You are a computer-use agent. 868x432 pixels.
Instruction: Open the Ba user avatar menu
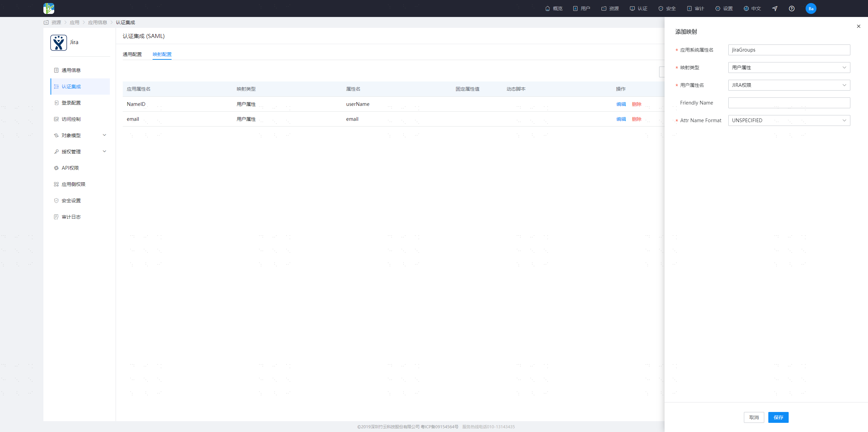click(x=811, y=8)
